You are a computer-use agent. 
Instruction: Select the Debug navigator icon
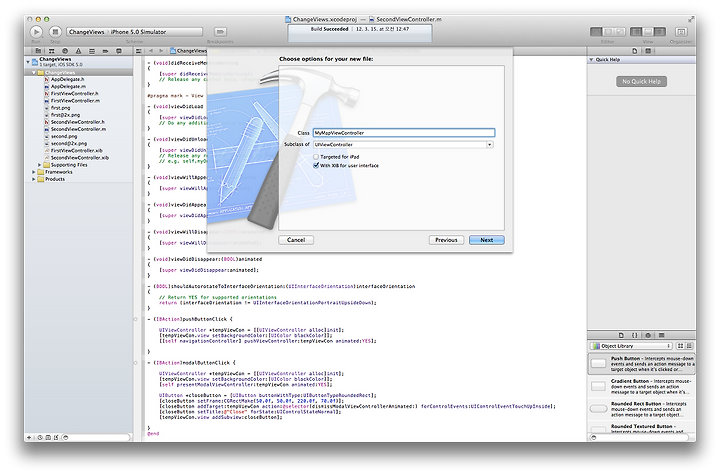pyautogui.click(x=92, y=51)
